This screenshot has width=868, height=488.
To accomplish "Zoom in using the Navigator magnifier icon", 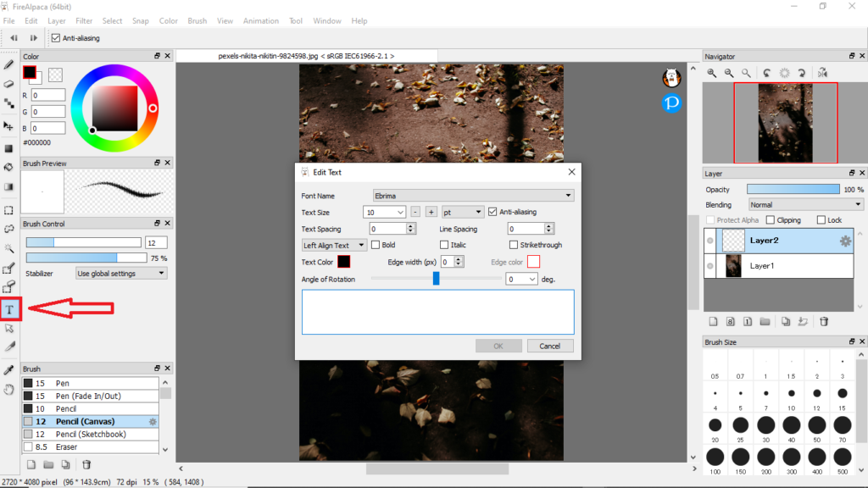I will tap(711, 73).
